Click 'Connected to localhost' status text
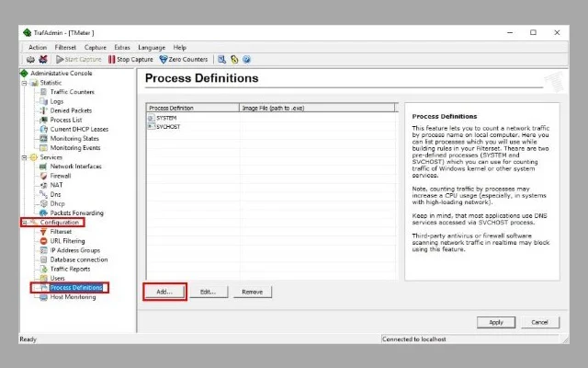 coord(414,339)
